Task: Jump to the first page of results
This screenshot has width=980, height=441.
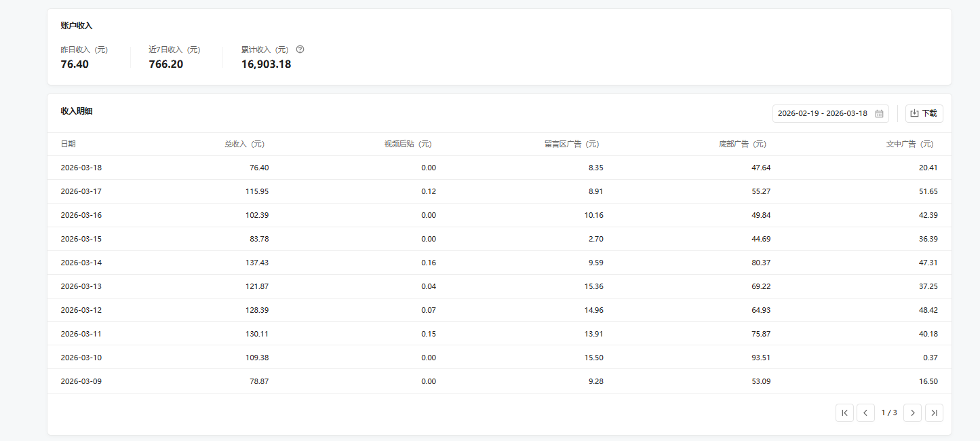Action: [844, 413]
